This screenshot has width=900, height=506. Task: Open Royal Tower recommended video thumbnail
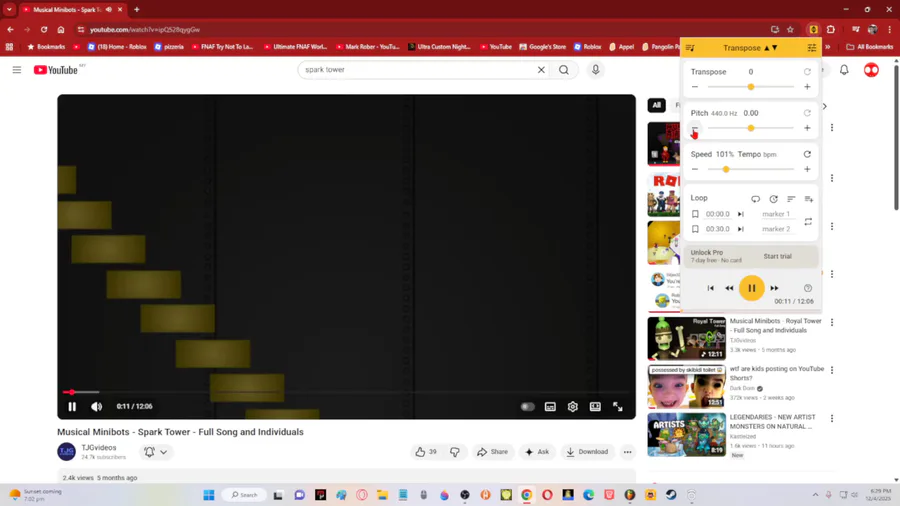click(686, 338)
